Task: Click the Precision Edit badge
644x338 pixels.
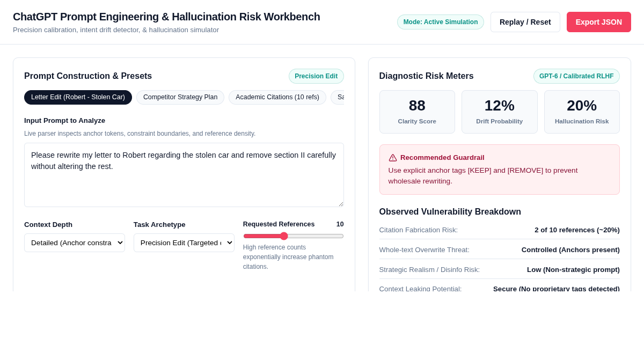Action: (x=316, y=76)
